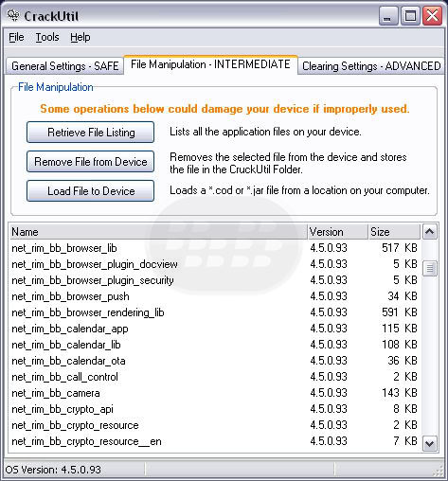This screenshot has height=481, width=448.
Task: Select the net_rim_bb_call_control row
Action: [x=215, y=377]
